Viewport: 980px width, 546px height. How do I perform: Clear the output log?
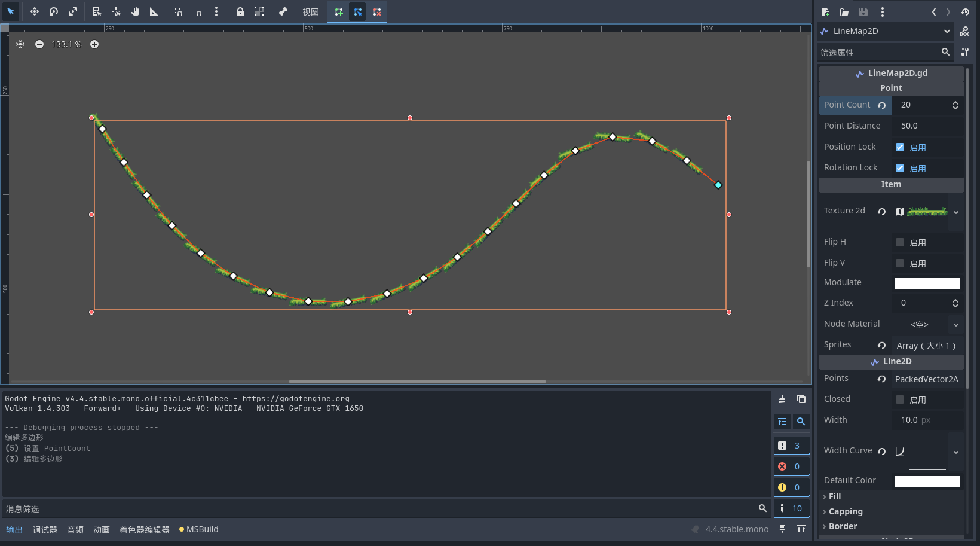[x=782, y=399]
